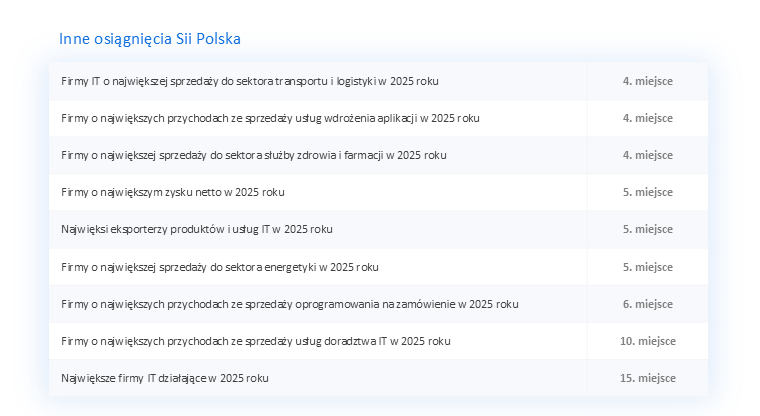Select the row about 'służby zdrowia i farmacji'

[x=379, y=155]
